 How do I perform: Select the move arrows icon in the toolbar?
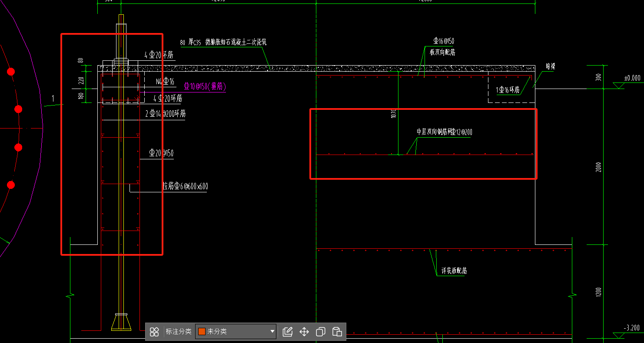point(304,332)
